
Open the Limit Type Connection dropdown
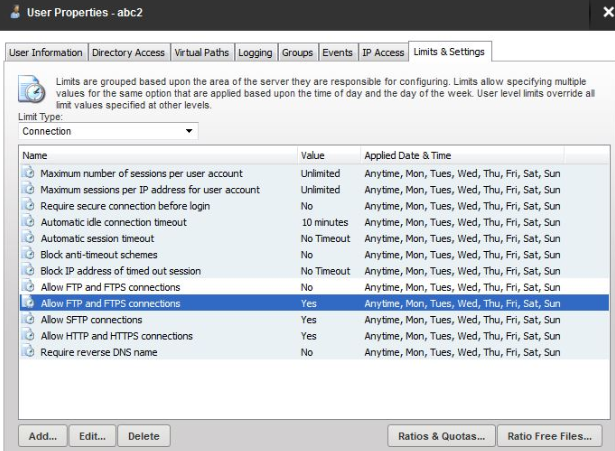click(x=108, y=131)
